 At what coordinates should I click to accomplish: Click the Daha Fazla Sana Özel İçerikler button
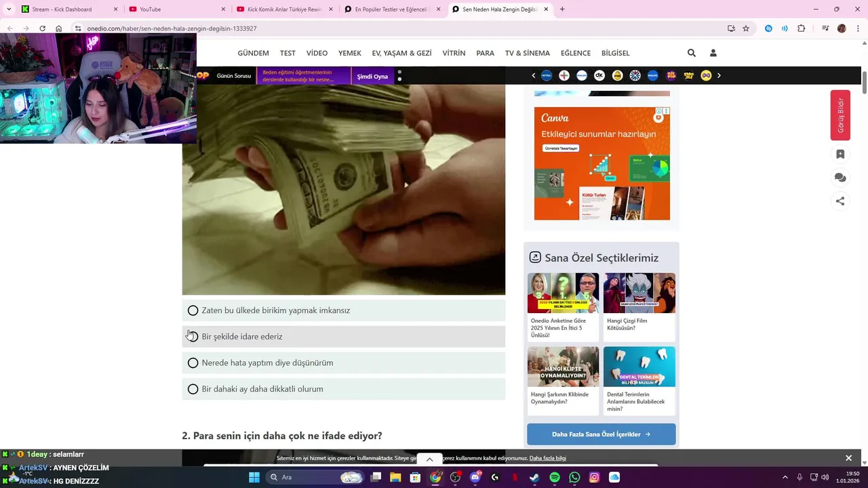point(601,434)
